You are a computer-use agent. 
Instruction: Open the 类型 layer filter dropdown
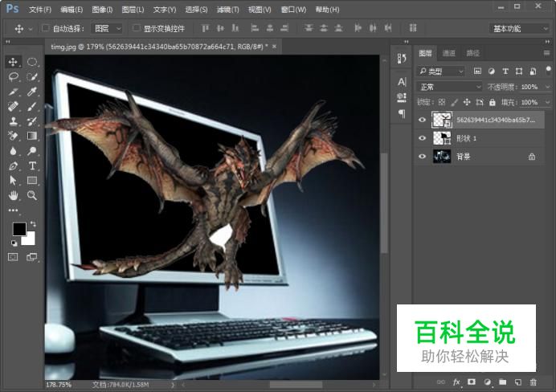440,71
